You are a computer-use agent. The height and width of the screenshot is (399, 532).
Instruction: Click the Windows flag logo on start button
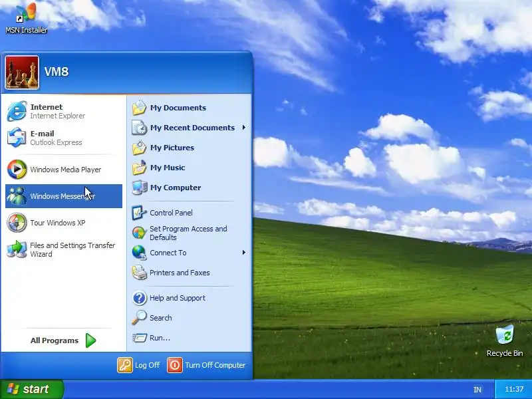coord(13,389)
